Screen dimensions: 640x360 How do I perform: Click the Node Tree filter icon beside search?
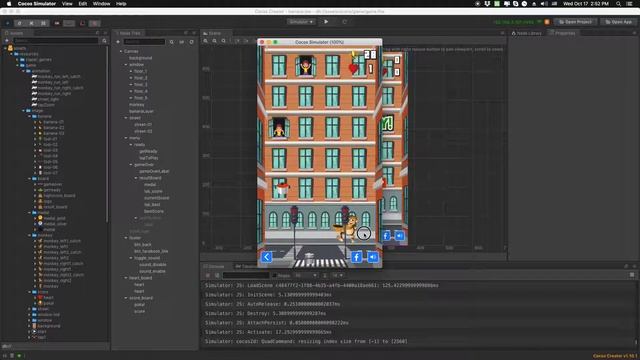182,42
